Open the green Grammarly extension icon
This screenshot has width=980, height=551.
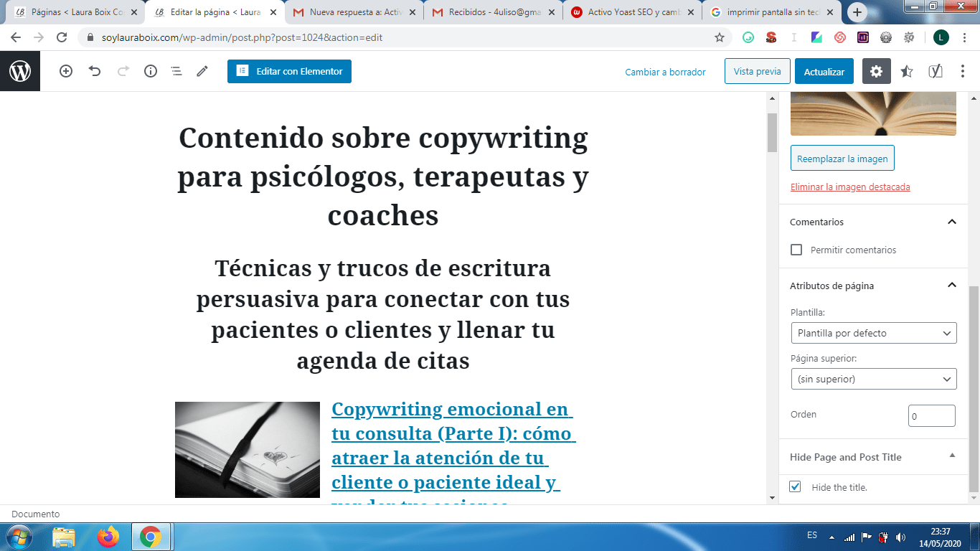pyautogui.click(x=748, y=37)
